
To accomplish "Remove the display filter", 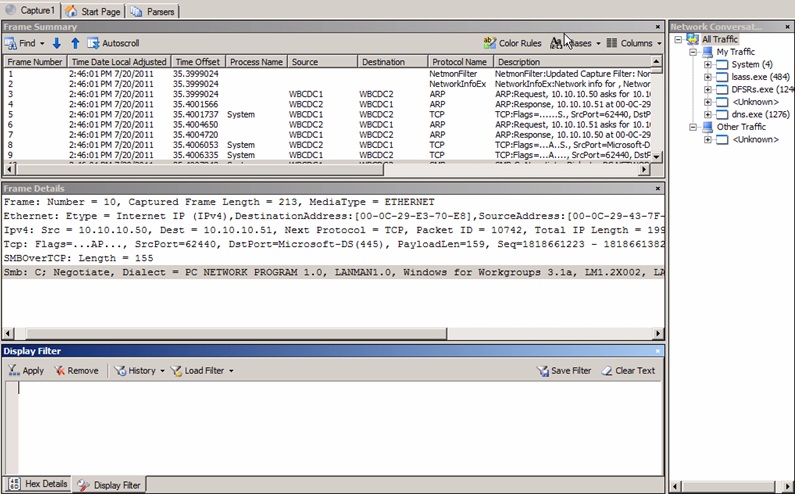I will (77, 371).
